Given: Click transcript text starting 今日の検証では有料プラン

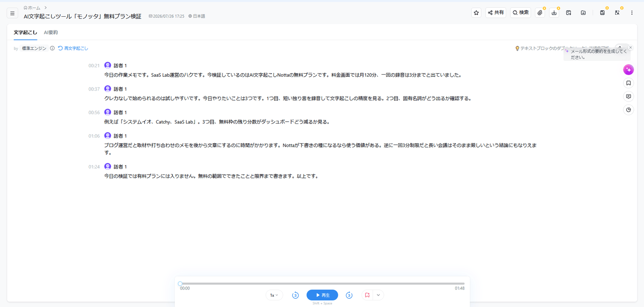Looking at the screenshot, I should coord(211,176).
